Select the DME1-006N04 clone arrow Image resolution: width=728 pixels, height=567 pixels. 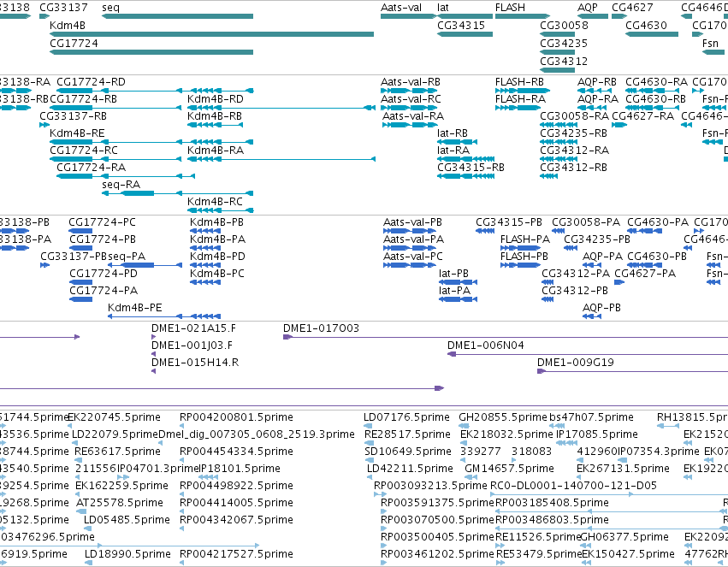click(x=452, y=354)
